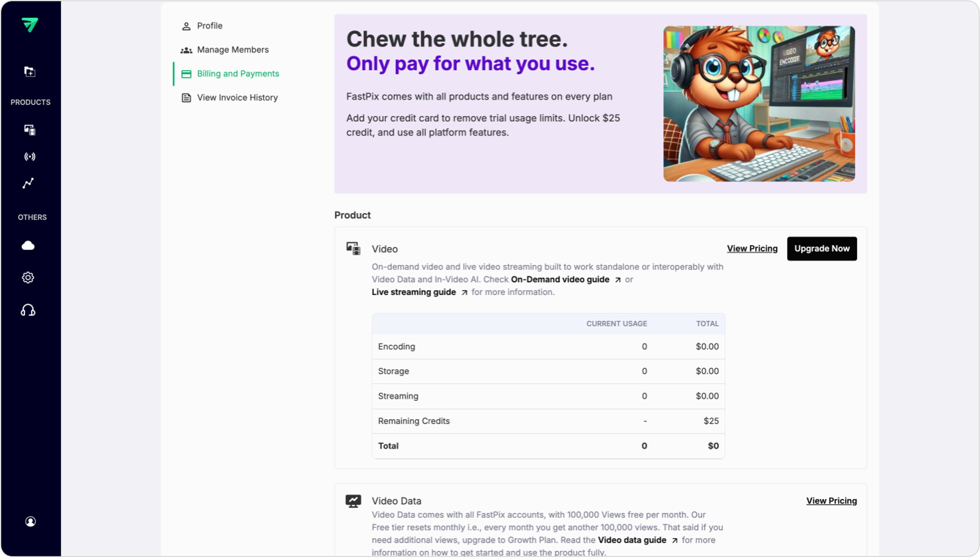Open Manage Members section
Image resolution: width=980 pixels, height=557 pixels.
(232, 50)
